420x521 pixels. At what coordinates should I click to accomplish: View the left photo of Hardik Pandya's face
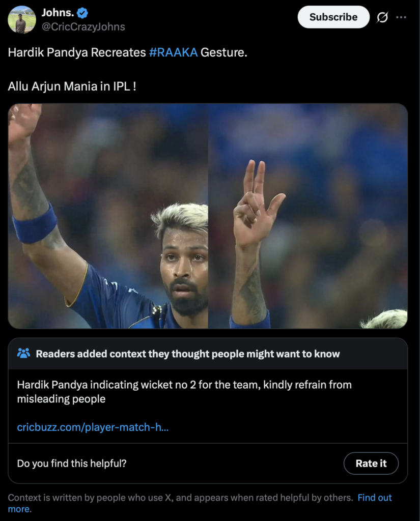(108, 216)
